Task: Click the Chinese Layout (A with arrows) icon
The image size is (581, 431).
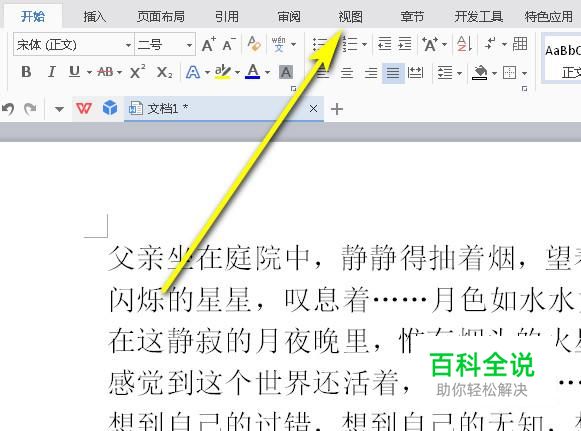Action: pyautogui.click(x=430, y=44)
